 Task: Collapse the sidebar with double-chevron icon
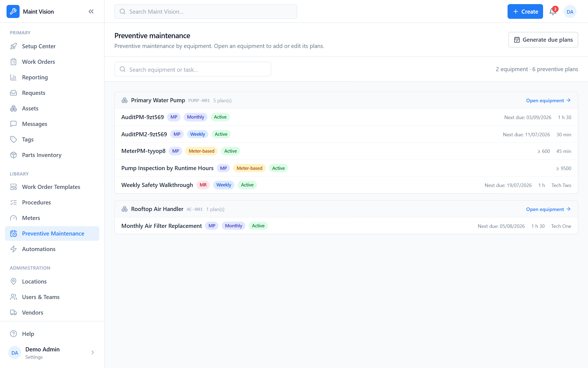coord(91,11)
